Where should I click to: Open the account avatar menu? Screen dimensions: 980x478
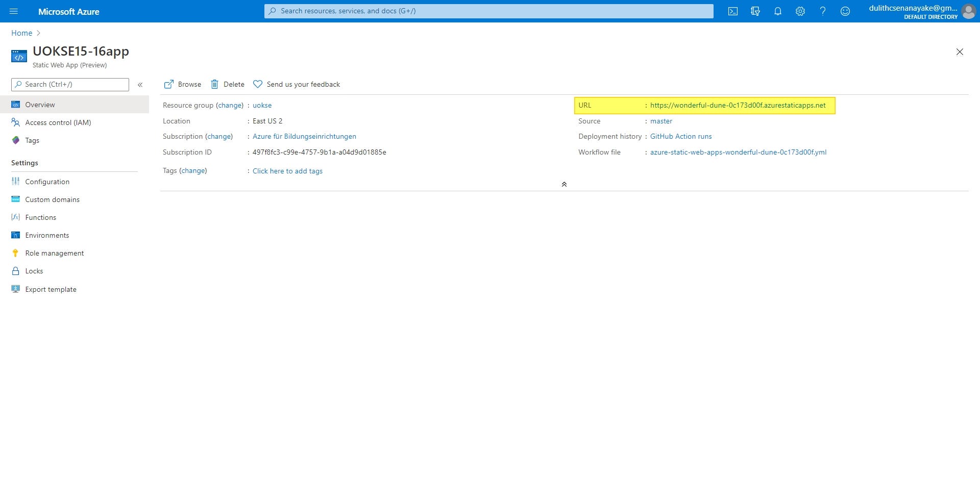pyautogui.click(x=968, y=11)
